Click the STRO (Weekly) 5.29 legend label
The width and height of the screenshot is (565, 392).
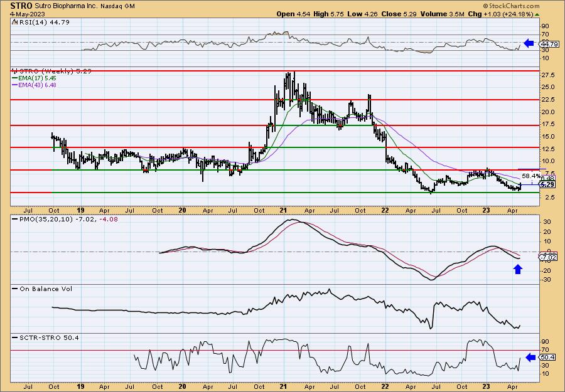point(54,72)
